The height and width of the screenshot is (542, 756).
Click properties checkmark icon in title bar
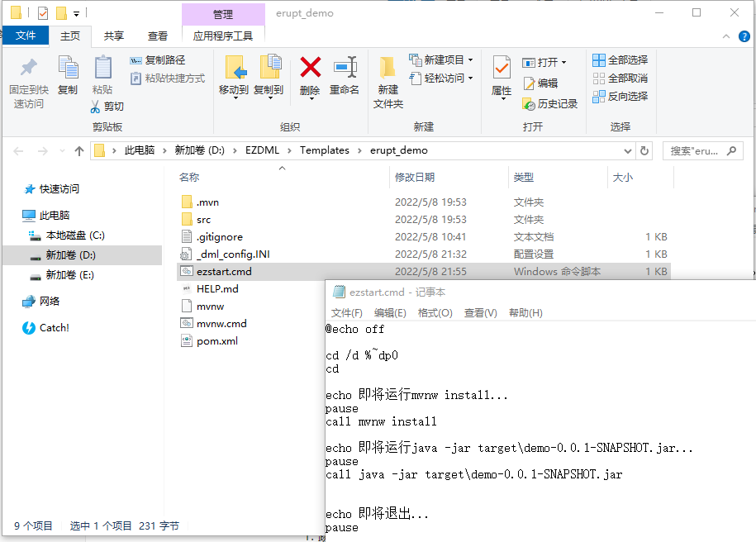[x=43, y=12]
